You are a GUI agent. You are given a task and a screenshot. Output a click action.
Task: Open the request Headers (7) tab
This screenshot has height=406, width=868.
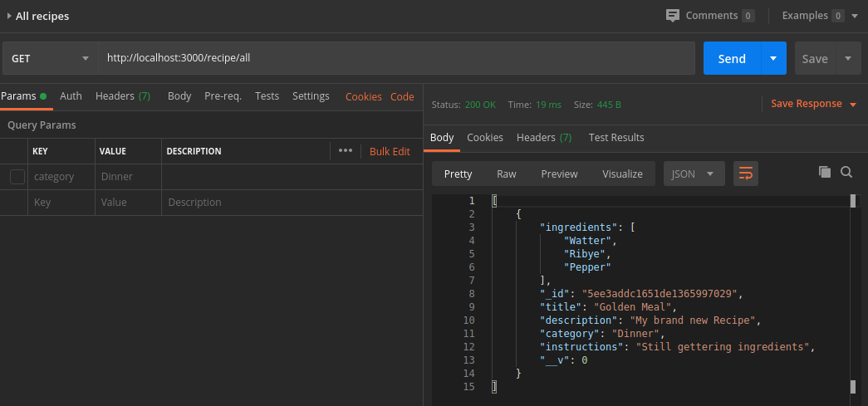coord(123,96)
